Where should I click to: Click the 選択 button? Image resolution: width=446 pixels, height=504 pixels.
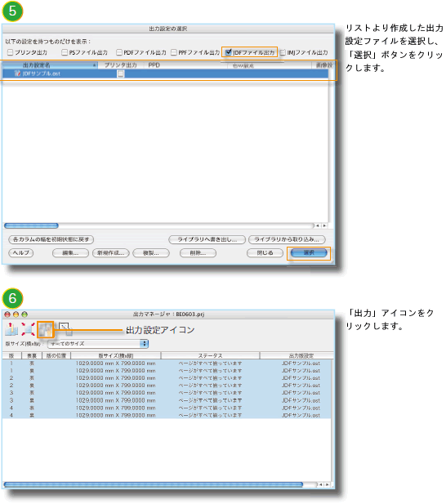pos(309,253)
